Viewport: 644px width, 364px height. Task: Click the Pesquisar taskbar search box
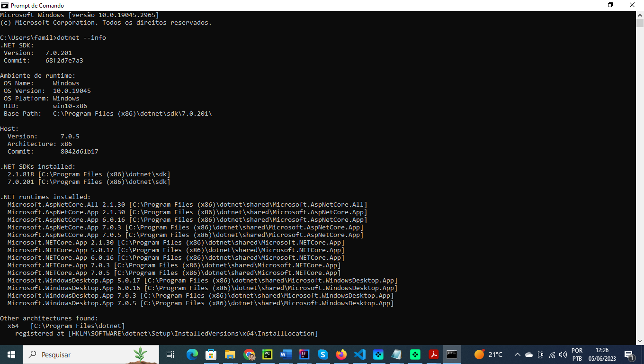click(x=91, y=354)
